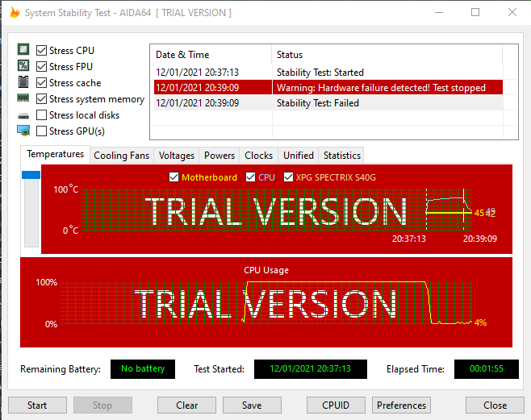Screen dimensions: 531x420
Task: Open the CPUID panel
Action: (336, 405)
